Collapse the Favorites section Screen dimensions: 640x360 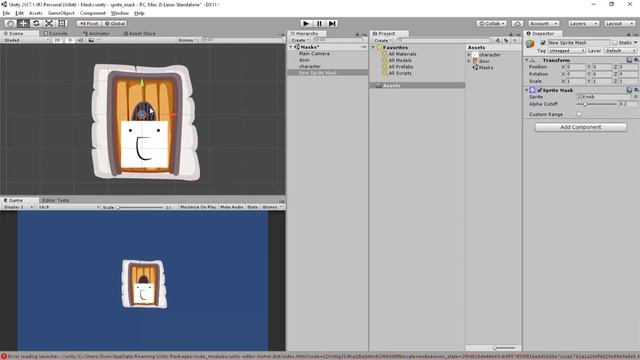[373, 47]
